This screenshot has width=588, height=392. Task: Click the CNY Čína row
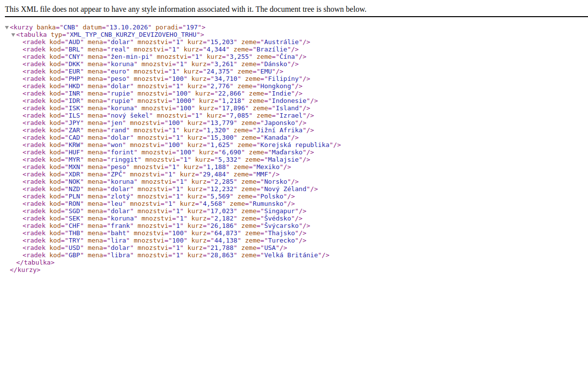(164, 57)
